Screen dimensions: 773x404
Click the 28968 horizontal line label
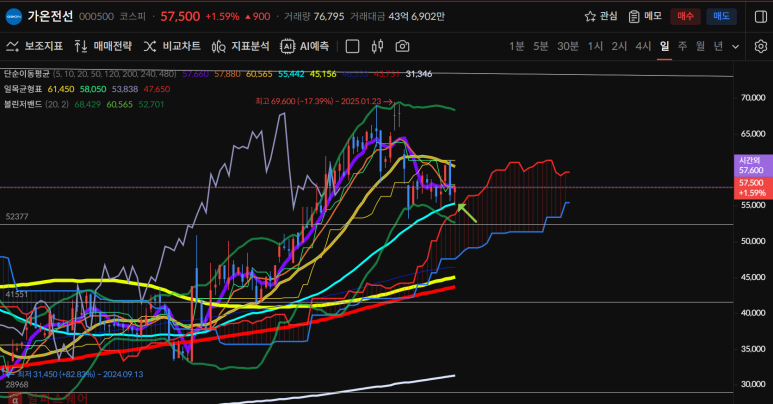click(x=17, y=384)
